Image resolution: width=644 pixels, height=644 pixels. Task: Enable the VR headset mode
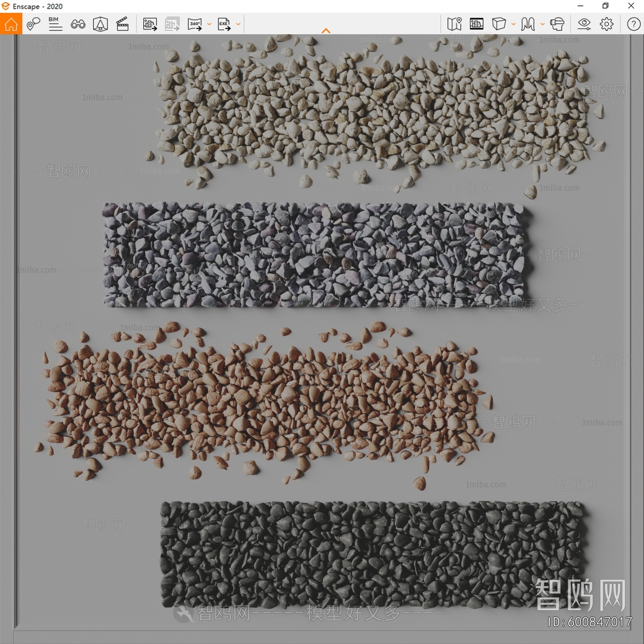pos(557,24)
